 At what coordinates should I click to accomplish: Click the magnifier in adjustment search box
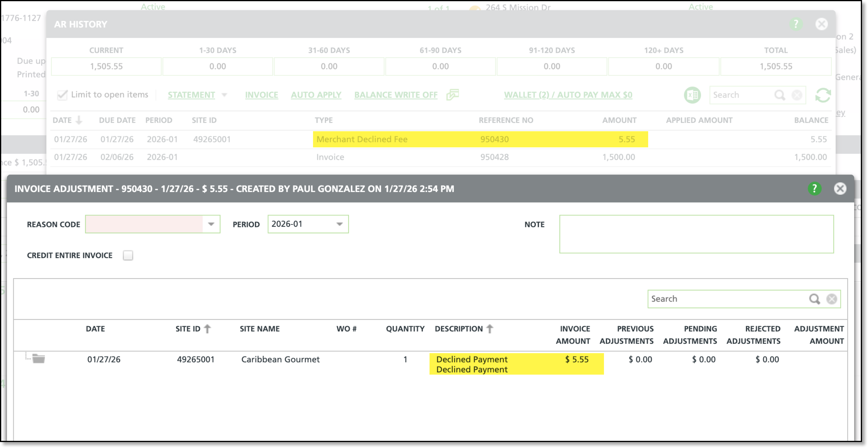(x=814, y=299)
